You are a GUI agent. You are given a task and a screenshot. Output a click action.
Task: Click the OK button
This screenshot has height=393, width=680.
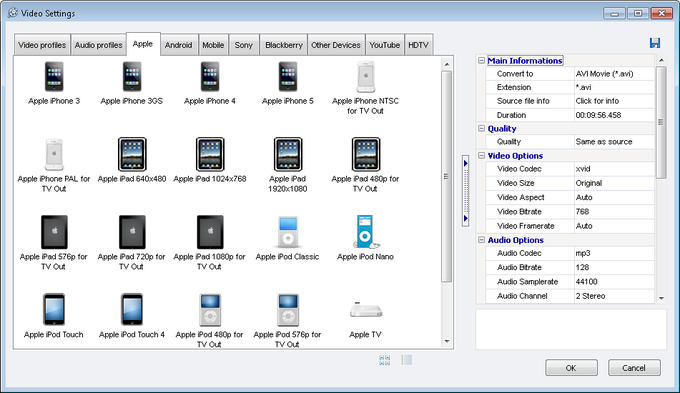[x=571, y=368]
